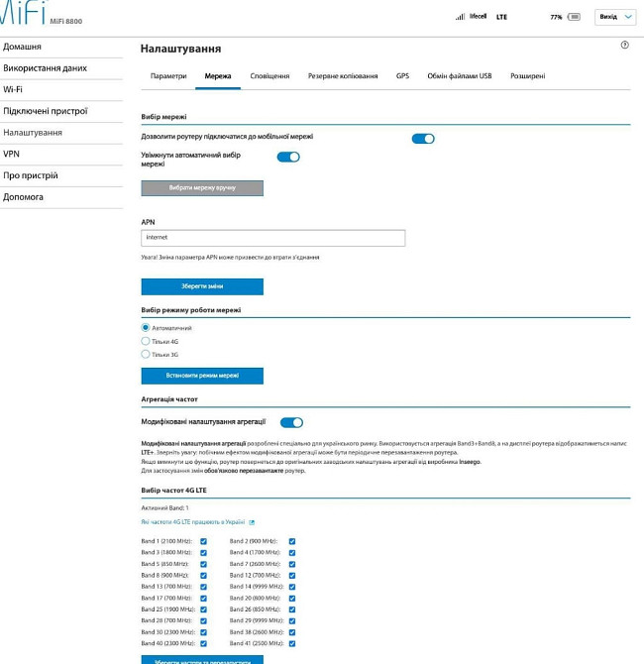The height and width of the screenshot is (664, 644).
Task: Toggle allow router to connect to mobile network
Action: click(423, 139)
